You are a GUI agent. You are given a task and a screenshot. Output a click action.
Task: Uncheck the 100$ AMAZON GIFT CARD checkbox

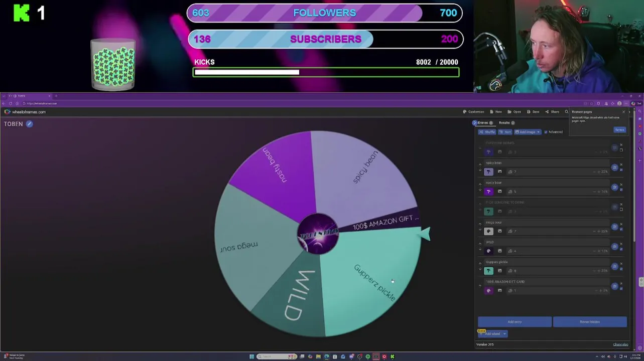pyautogui.click(x=621, y=289)
